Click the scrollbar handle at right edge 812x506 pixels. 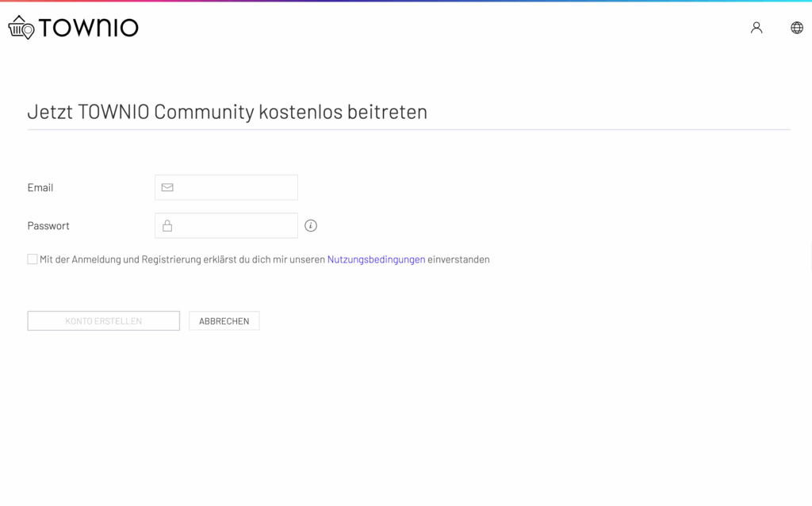tap(810, 258)
